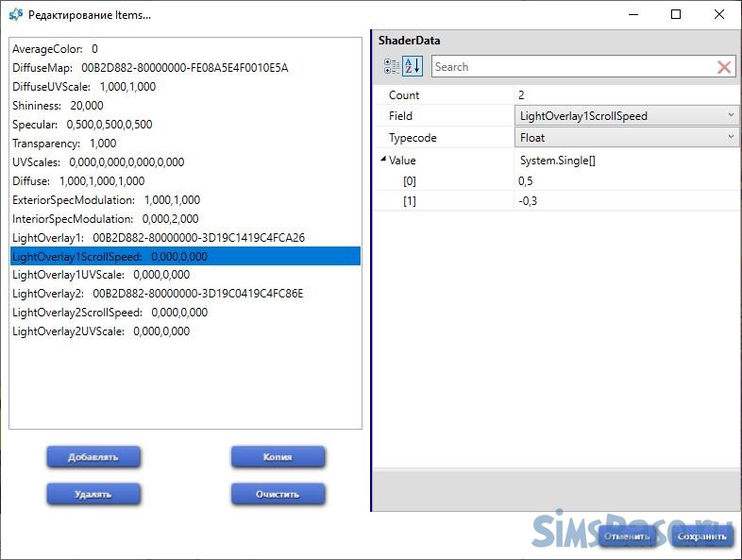
Task: Collapse the Value array expander
Action: pos(382,160)
